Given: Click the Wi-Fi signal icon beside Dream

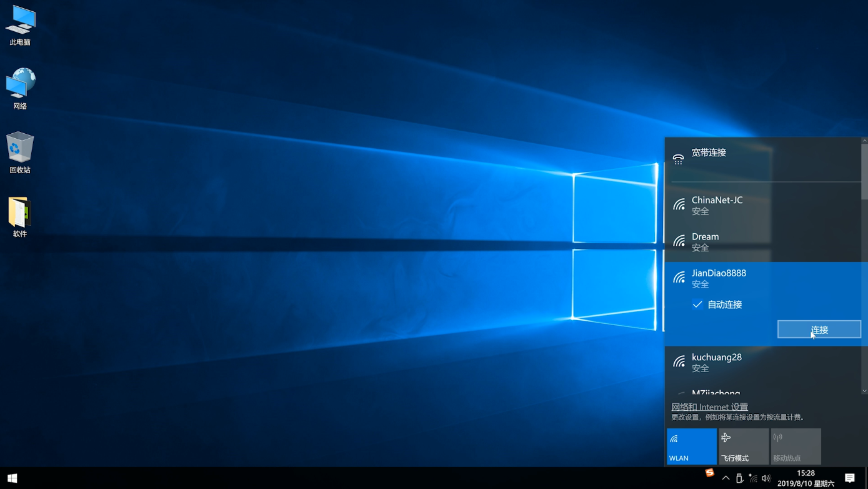Looking at the screenshot, I should coord(679,241).
